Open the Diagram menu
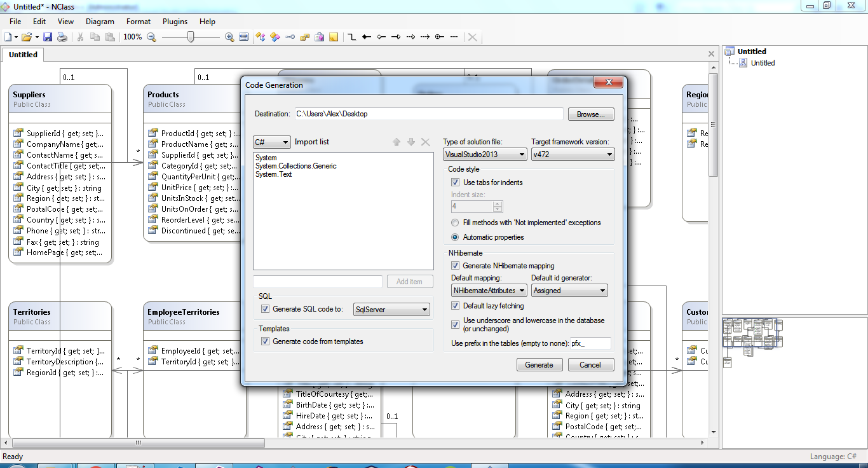 pos(100,21)
